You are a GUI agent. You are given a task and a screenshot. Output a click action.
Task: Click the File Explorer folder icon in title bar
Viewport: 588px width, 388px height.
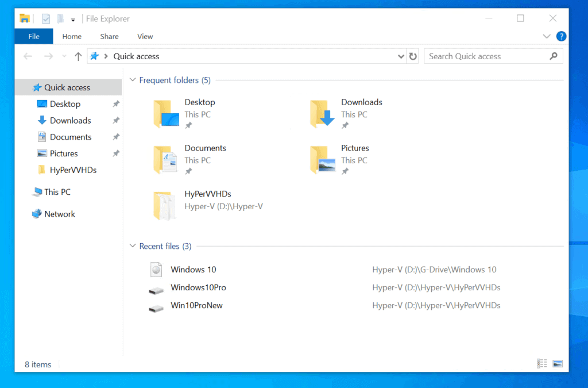pyautogui.click(x=24, y=18)
